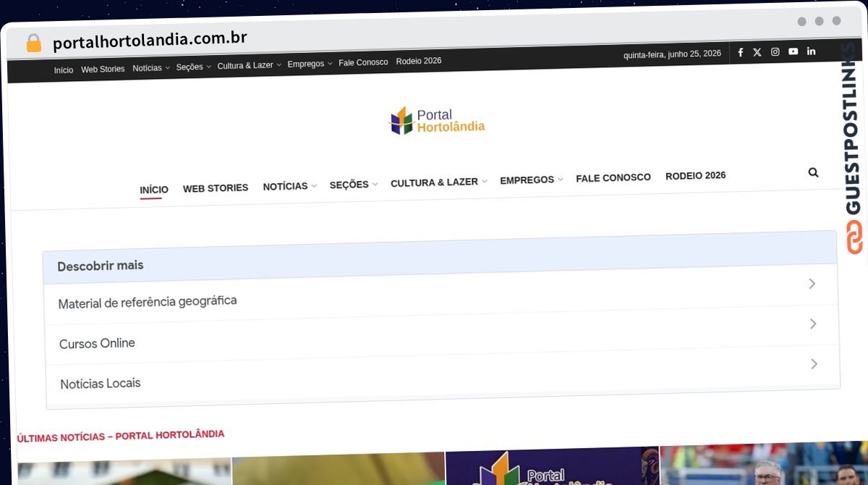
Task: Select WEB STORIES in main navigation
Action: [216, 188]
